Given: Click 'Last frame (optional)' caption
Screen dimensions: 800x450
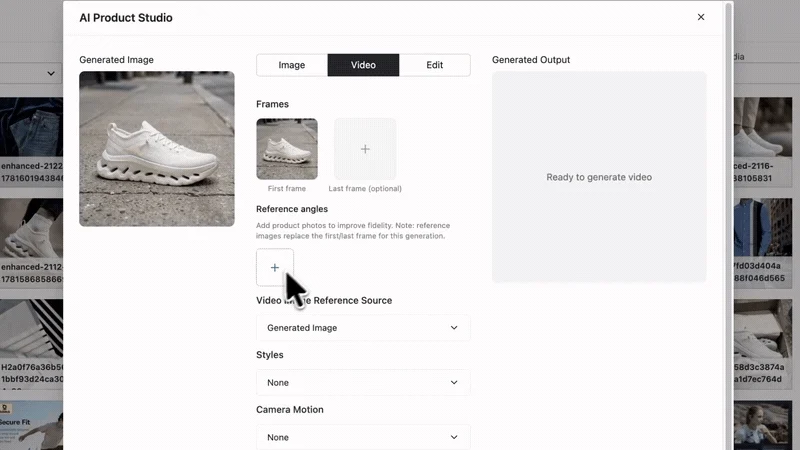Looking at the screenshot, I should 365,188.
